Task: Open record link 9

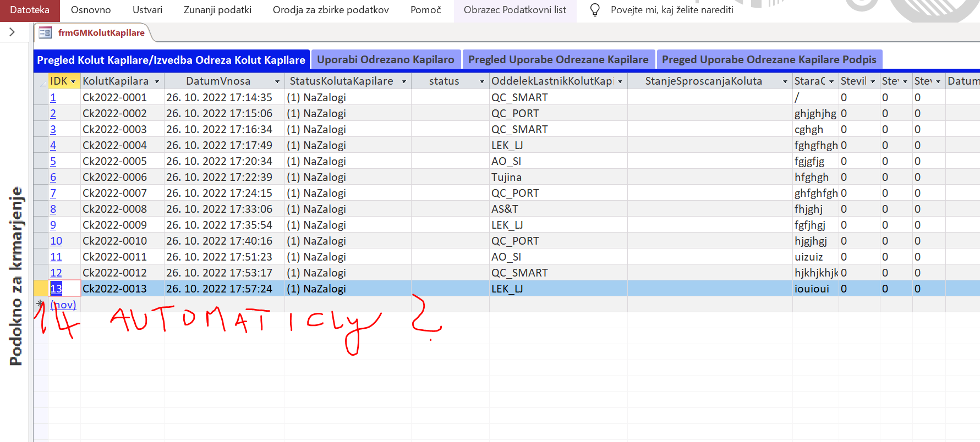Action: click(53, 225)
